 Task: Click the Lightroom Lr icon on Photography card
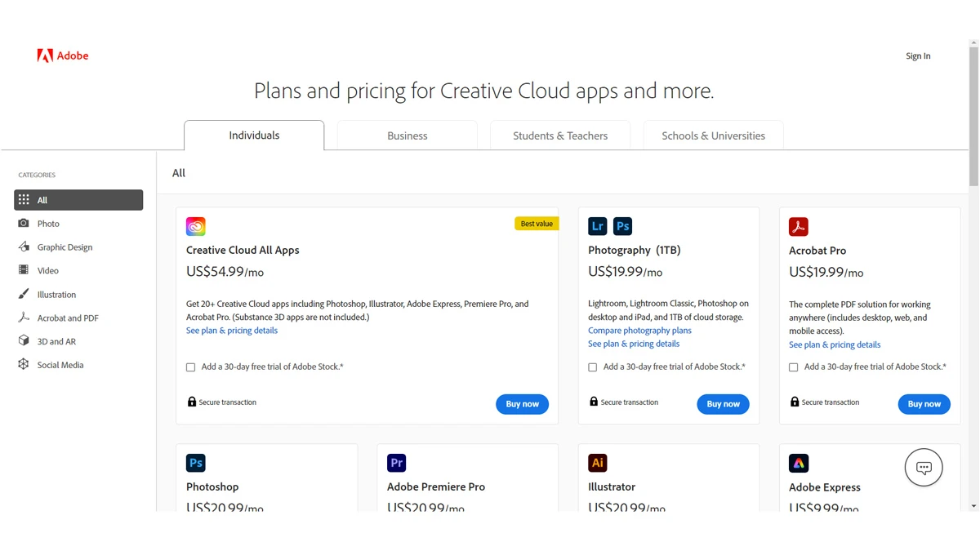(598, 226)
